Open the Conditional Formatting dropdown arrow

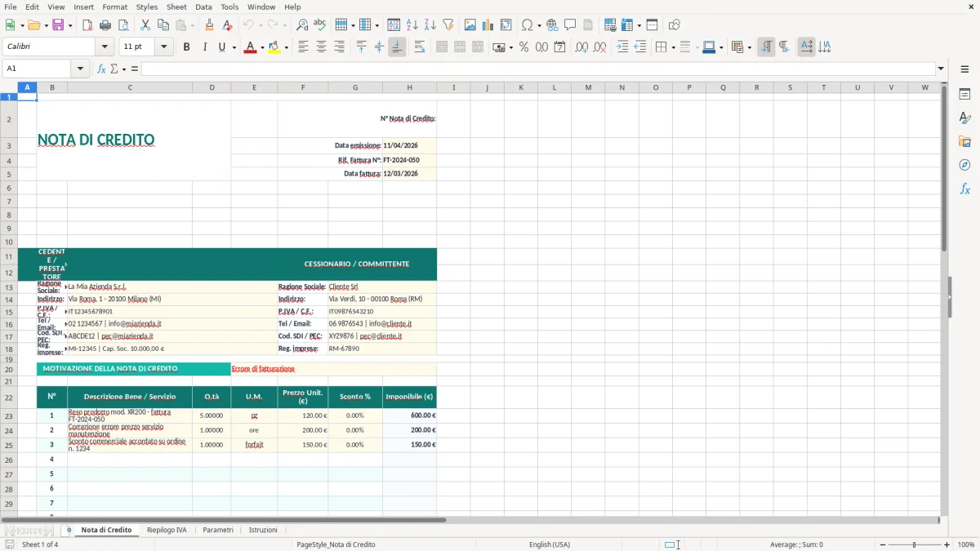pyautogui.click(x=749, y=47)
